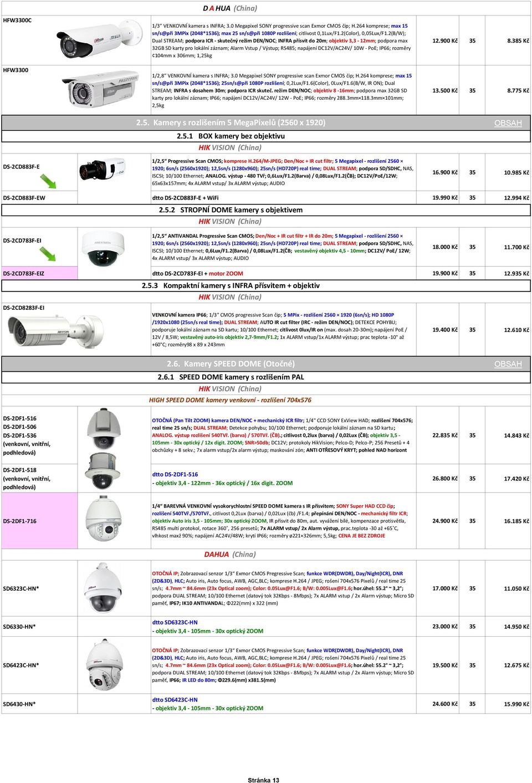
Task: Click the heading 2.5.2 STROPNÍ DOME kamery s objektivem
Action: click(x=231, y=210)
